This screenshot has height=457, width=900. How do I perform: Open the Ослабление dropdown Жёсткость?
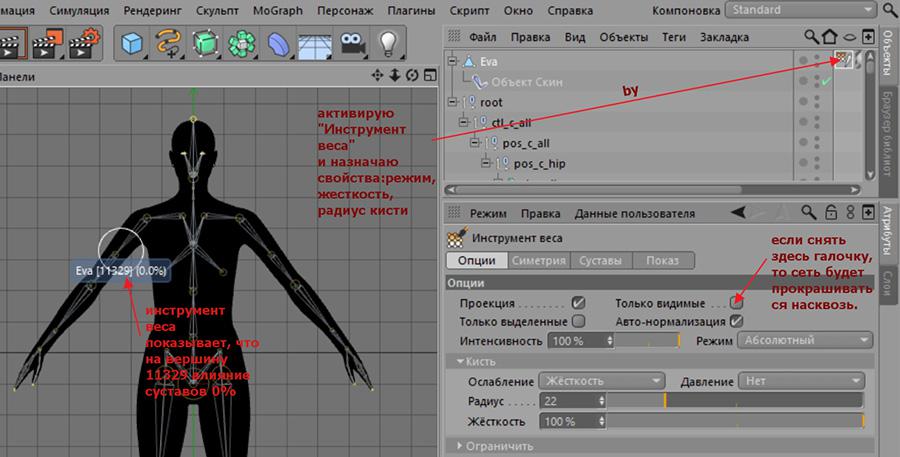point(602,381)
